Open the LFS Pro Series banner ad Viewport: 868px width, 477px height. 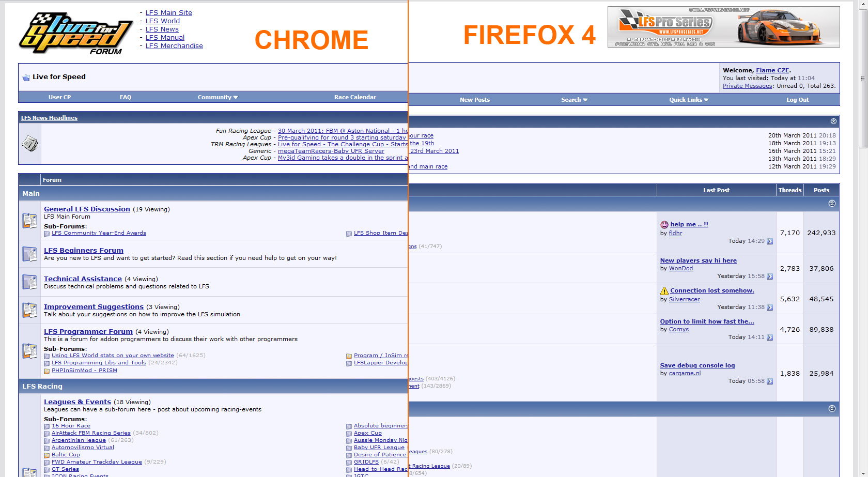tap(723, 27)
